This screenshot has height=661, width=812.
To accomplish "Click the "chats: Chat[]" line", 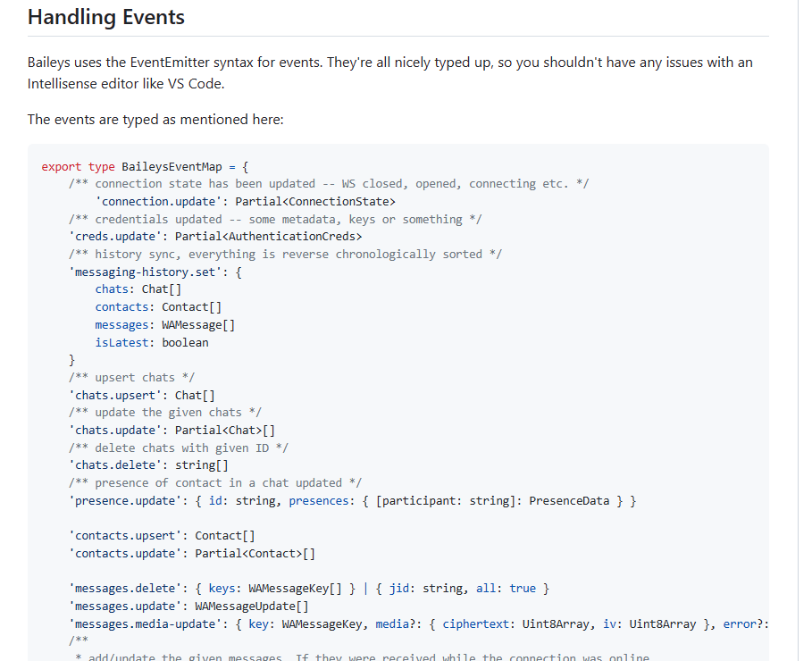I will 138,289.
